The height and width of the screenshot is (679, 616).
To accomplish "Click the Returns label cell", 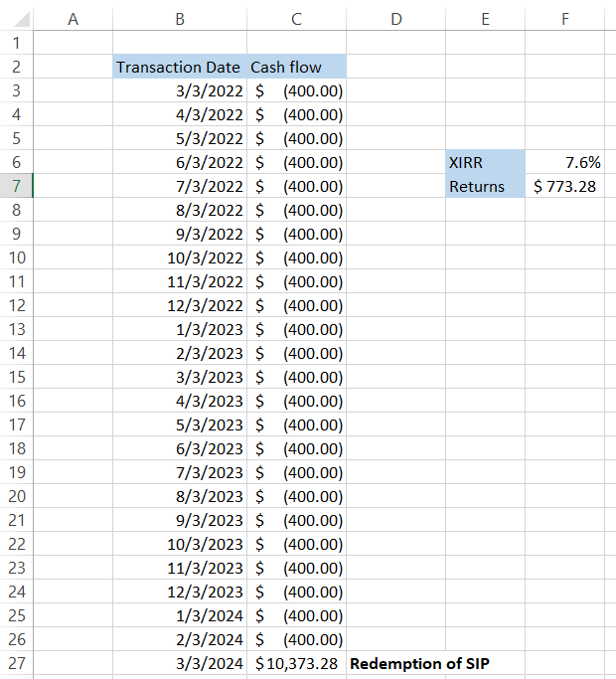I will [x=485, y=186].
